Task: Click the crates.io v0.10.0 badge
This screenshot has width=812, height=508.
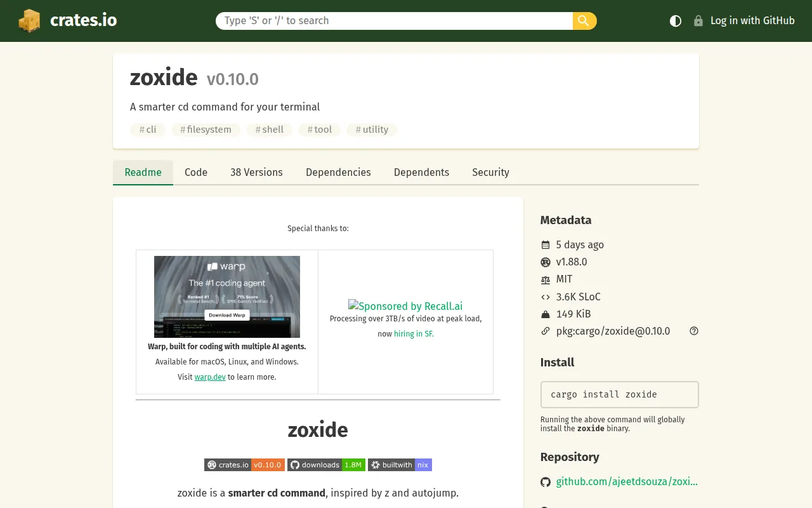Action: point(244,465)
